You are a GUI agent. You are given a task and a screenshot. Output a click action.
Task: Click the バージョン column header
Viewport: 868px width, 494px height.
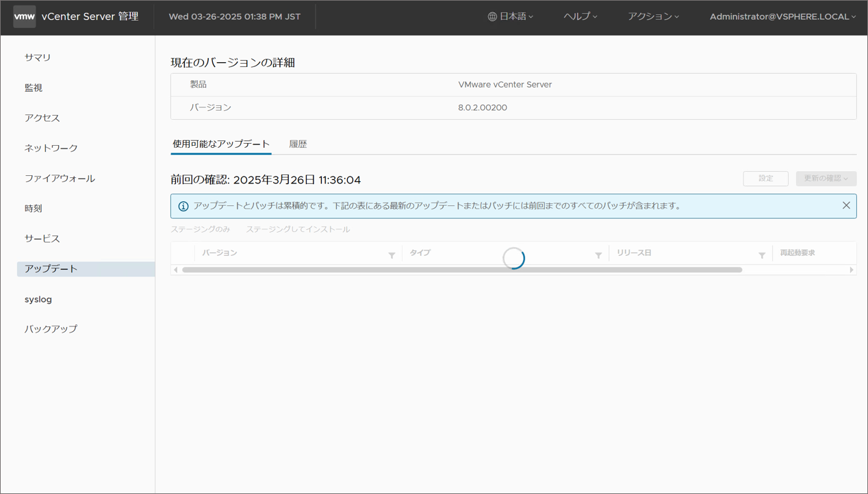pyautogui.click(x=220, y=252)
